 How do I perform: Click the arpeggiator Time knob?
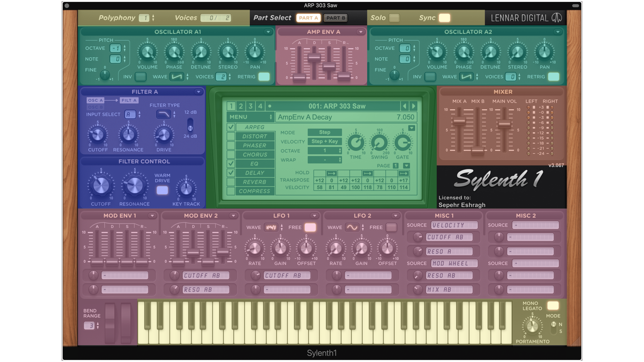pyautogui.click(x=356, y=143)
